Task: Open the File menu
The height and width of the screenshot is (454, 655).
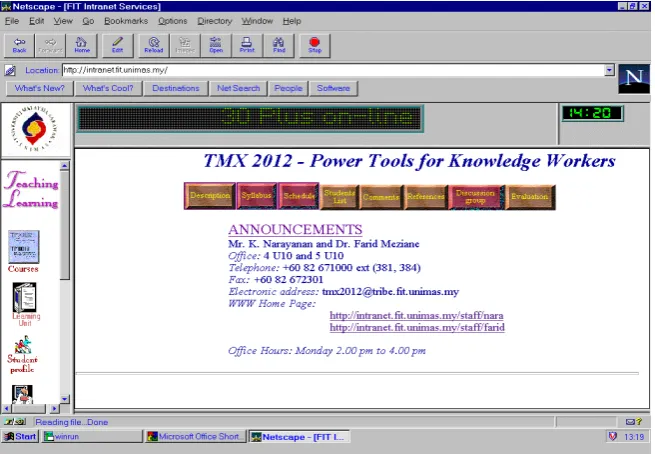Action: point(12,21)
